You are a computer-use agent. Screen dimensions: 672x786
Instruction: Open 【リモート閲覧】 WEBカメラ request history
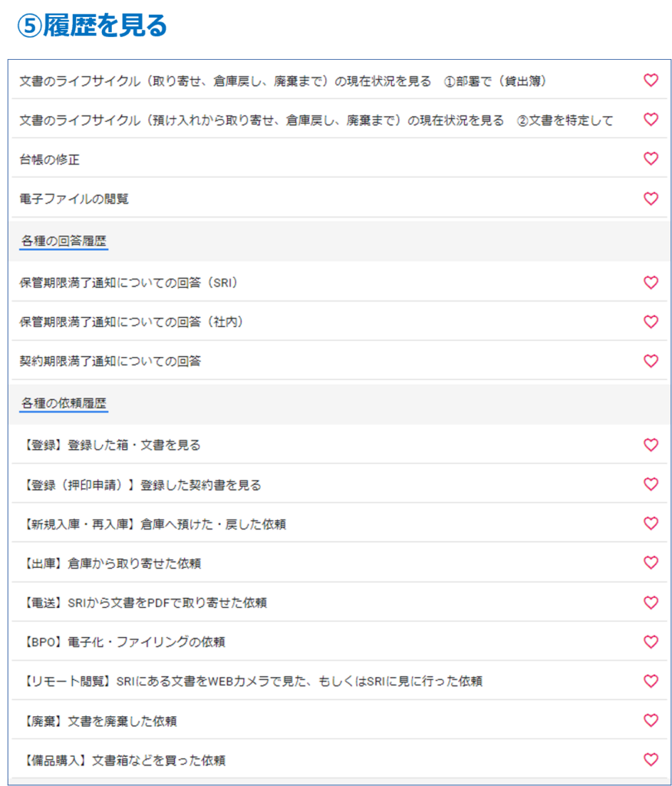point(250,681)
